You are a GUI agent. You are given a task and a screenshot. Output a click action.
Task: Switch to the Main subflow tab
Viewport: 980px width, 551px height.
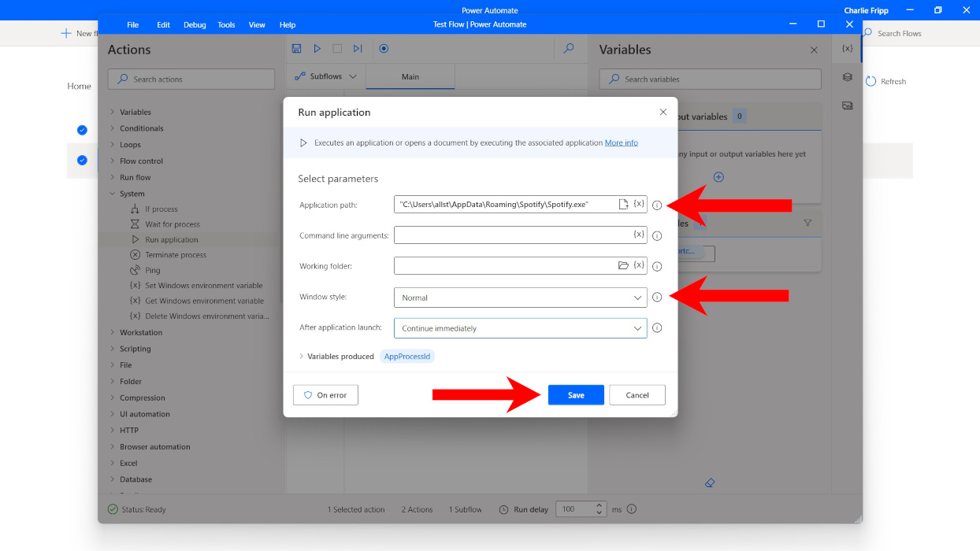(410, 76)
